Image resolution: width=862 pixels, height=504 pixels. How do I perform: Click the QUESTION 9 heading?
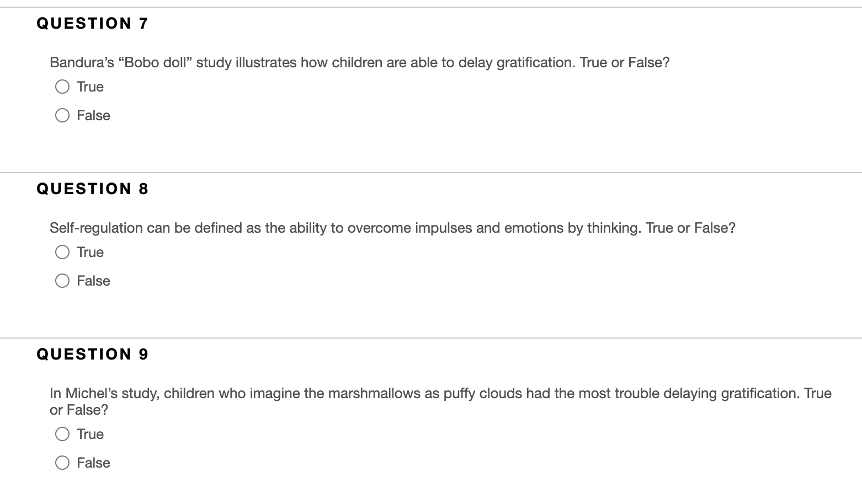tap(93, 354)
